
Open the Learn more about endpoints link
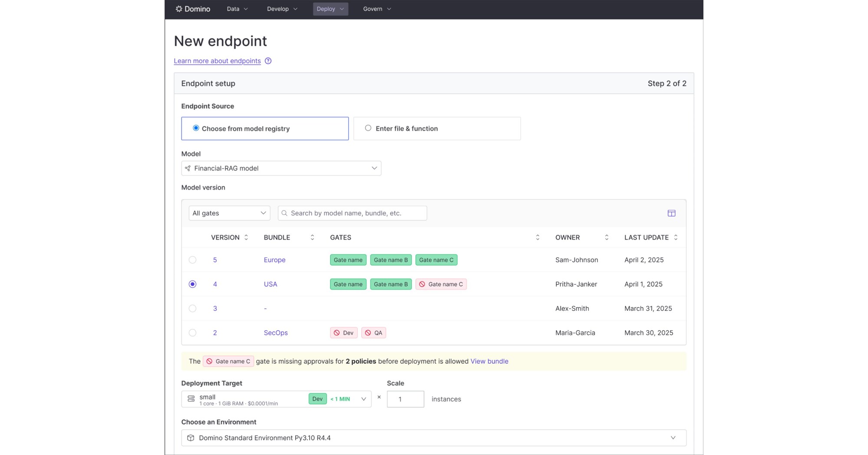[217, 61]
